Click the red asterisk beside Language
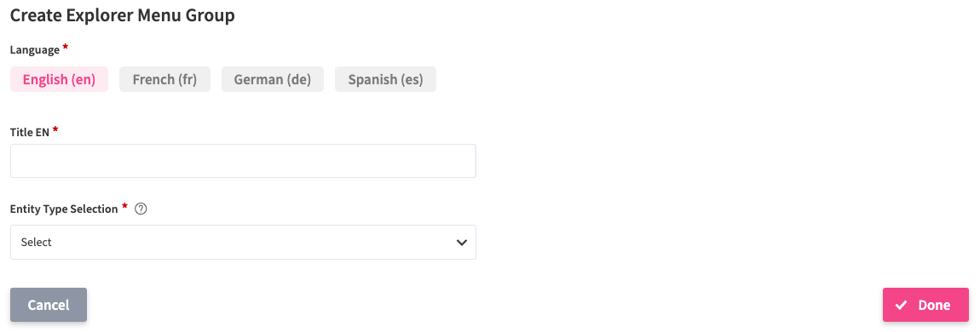Viewport: 980px width, 332px height. pyautogui.click(x=65, y=47)
